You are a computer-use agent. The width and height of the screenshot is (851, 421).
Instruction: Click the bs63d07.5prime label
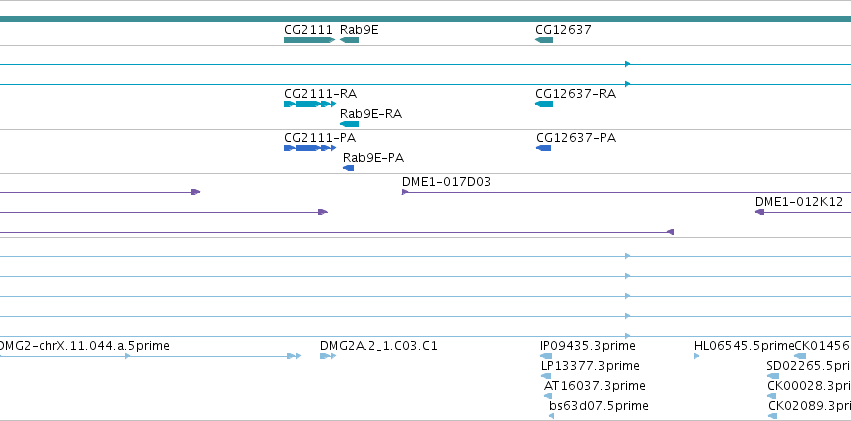pos(599,406)
